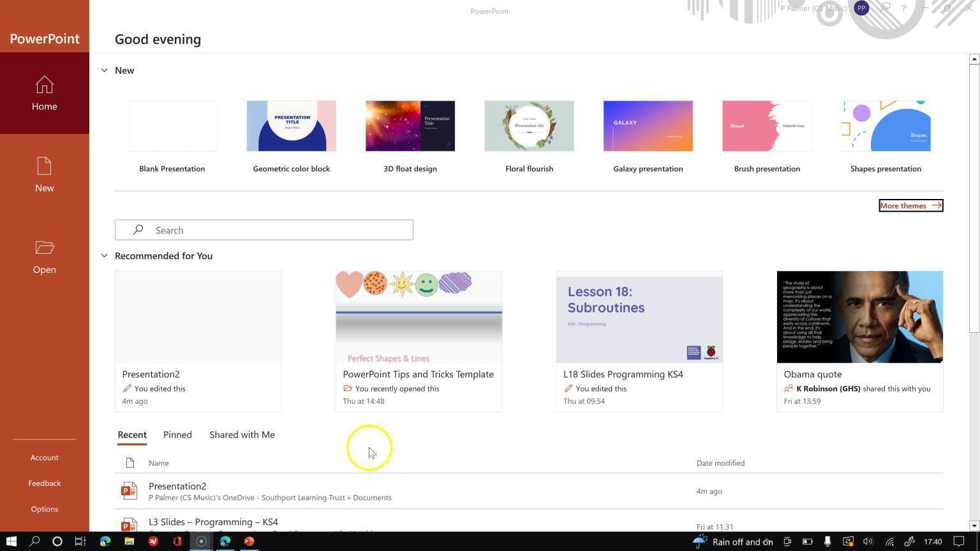Open the notification action center
980x551 pixels.
pos(959,541)
